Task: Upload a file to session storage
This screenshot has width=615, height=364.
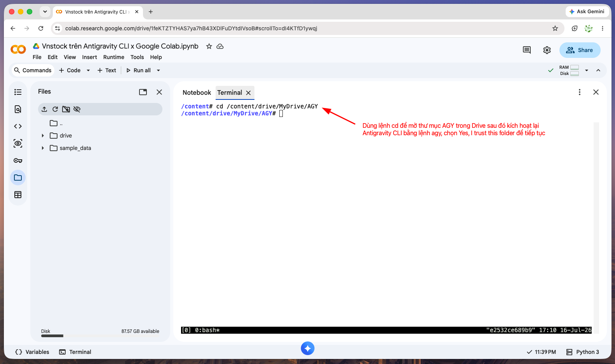Action: tap(44, 109)
